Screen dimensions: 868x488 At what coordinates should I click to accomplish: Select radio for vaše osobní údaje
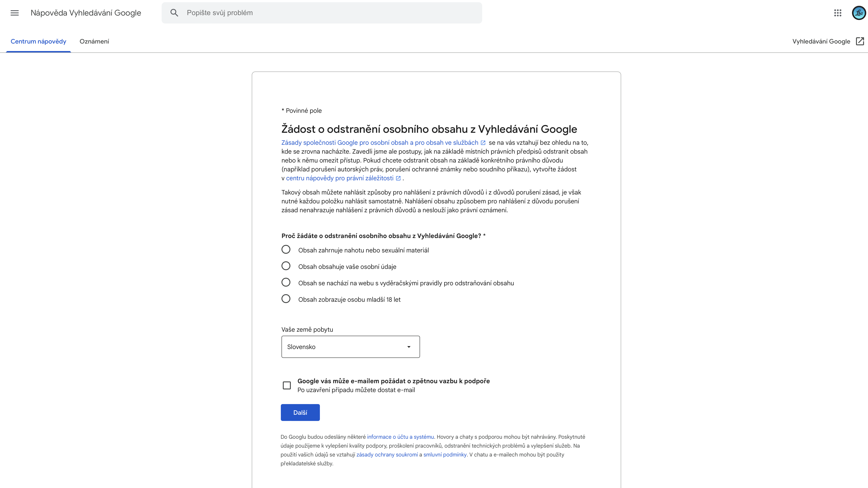click(x=286, y=266)
